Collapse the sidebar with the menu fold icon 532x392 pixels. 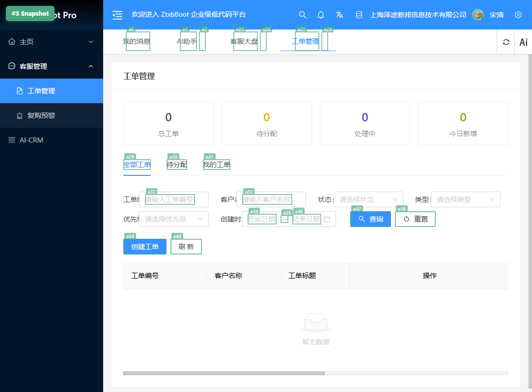[117, 15]
